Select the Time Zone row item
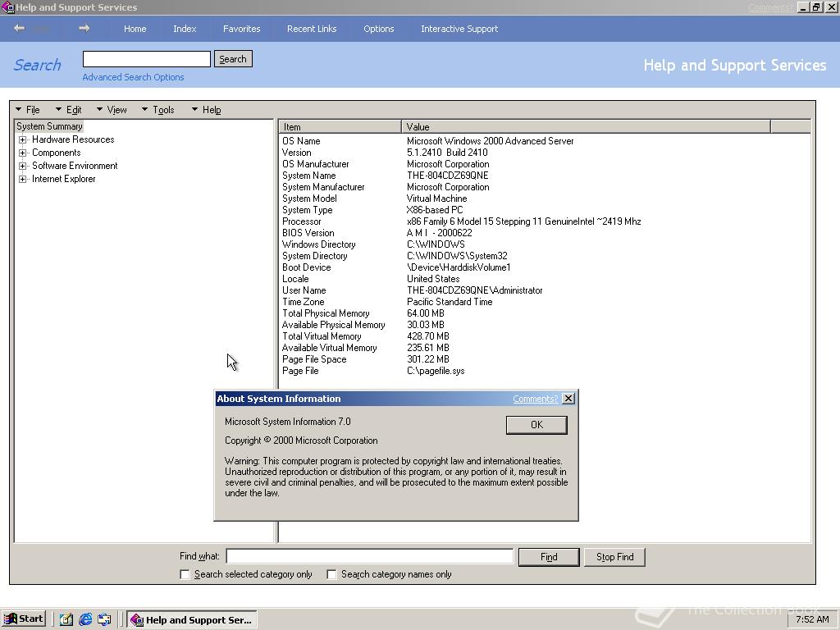 [304, 302]
